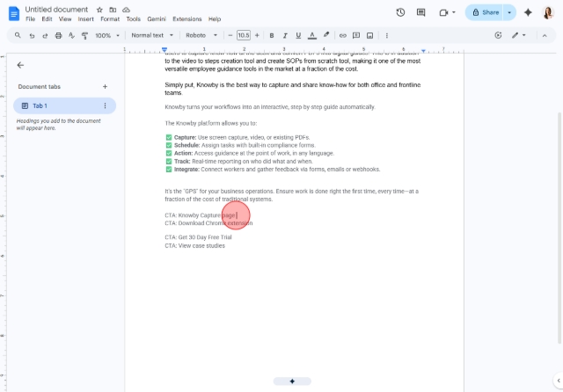The height and width of the screenshot is (392, 563).
Task: Expand the side panel arrow
Action: (559, 381)
